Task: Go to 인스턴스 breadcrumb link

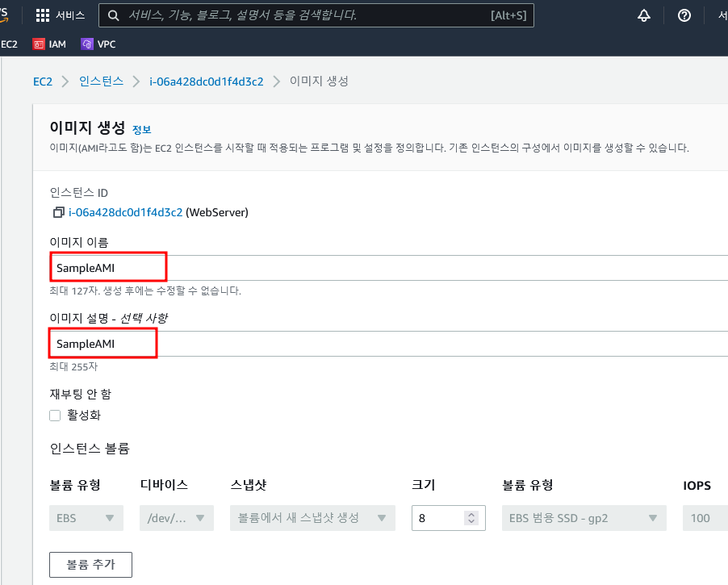Action: click(x=101, y=81)
